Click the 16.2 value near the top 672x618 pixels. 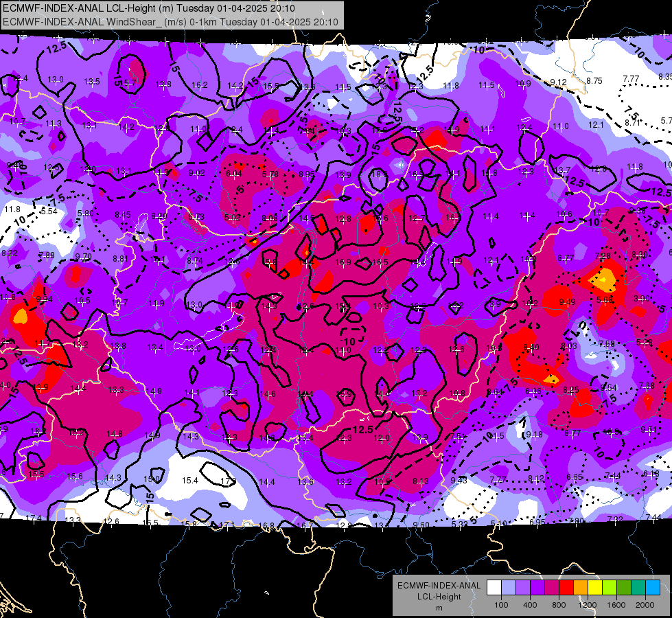pos(200,85)
